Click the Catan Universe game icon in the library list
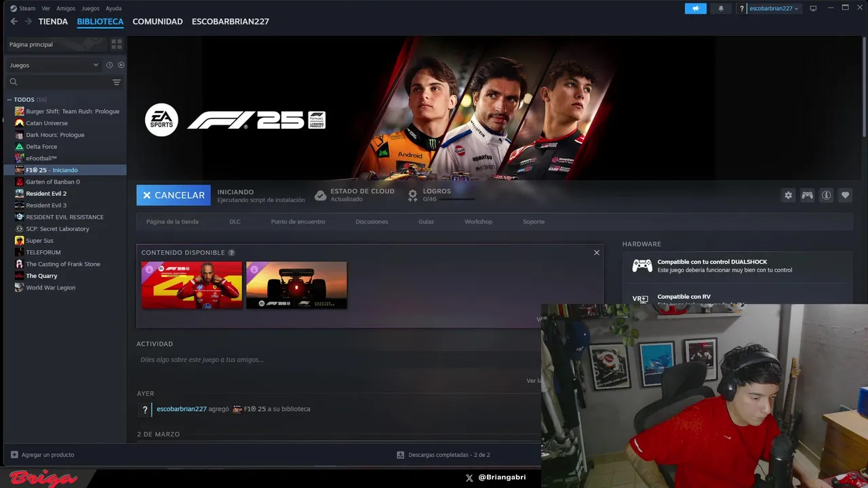The width and height of the screenshot is (868, 488). (x=20, y=123)
